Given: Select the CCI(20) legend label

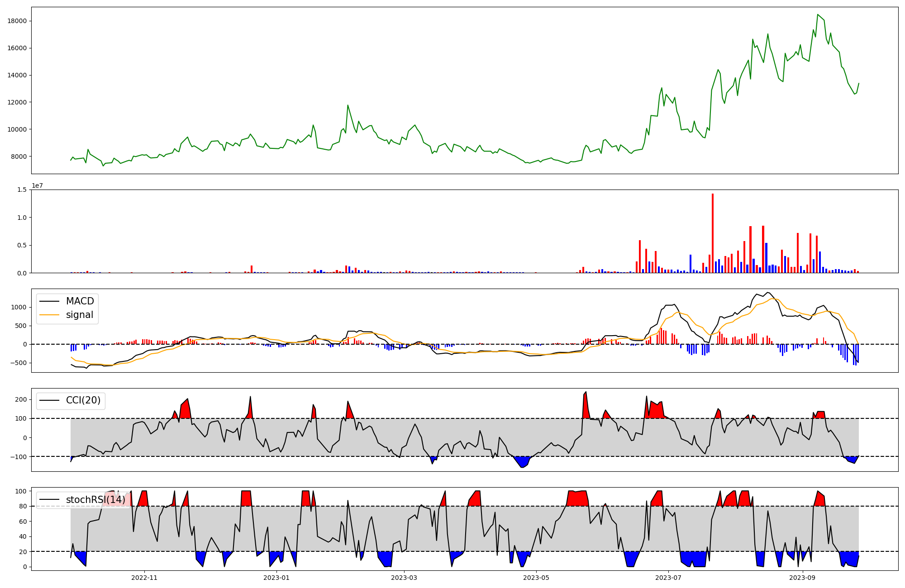Looking at the screenshot, I should pyautogui.click(x=83, y=400).
